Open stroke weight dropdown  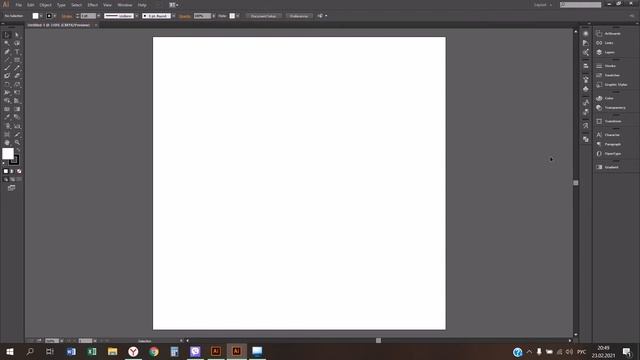[x=99, y=16]
